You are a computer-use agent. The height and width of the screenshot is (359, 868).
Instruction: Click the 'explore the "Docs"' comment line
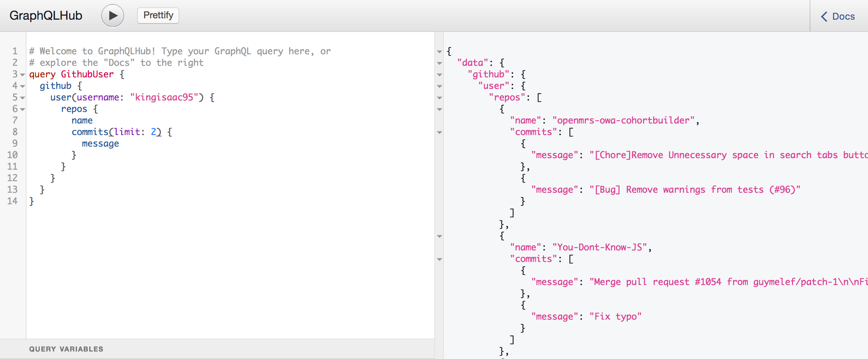(x=116, y=63)
